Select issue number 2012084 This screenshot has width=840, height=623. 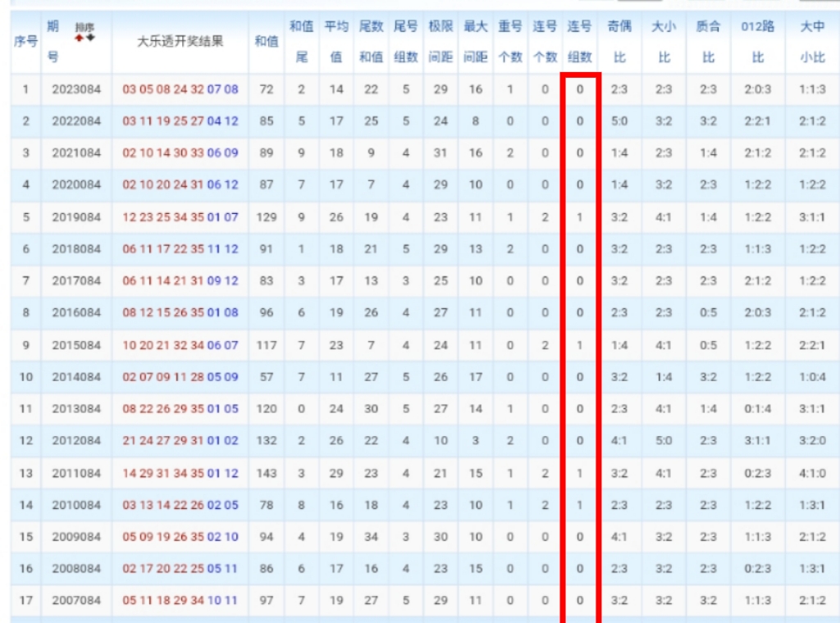tap(76, 440)
